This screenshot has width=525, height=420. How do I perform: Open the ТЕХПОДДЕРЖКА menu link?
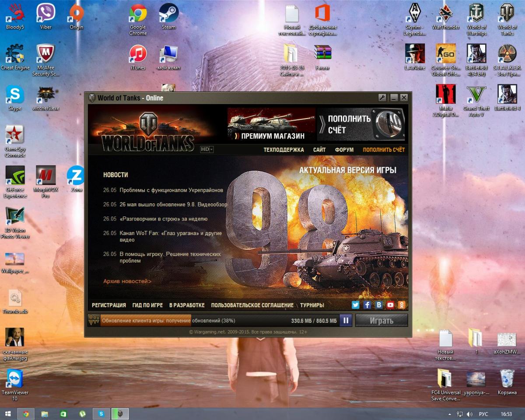coord(283,150)
